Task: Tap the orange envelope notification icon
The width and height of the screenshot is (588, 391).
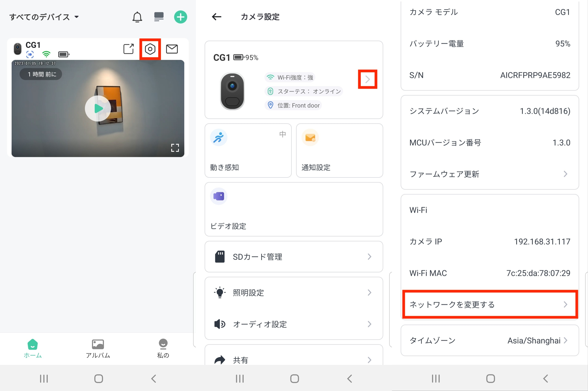Action: 310,137
